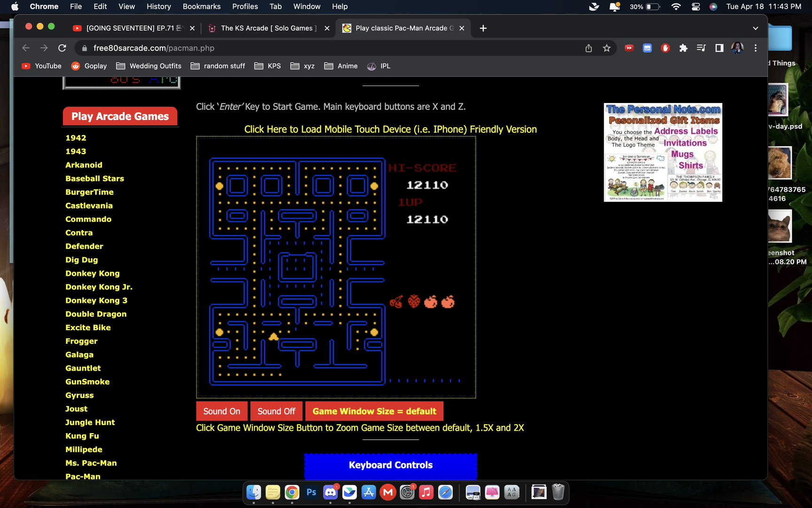Expand the random stuff bookmark folder

tap(218, 66)
